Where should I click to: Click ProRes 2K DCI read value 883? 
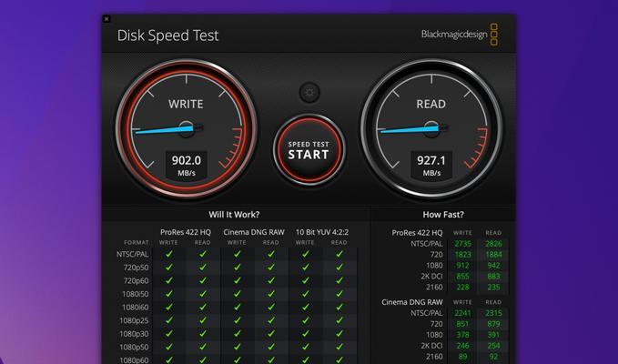[493, 277]
